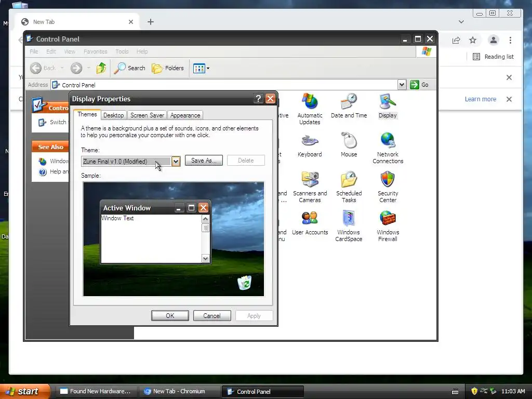Switch to the Desktop tab

(x=114, y=115)
